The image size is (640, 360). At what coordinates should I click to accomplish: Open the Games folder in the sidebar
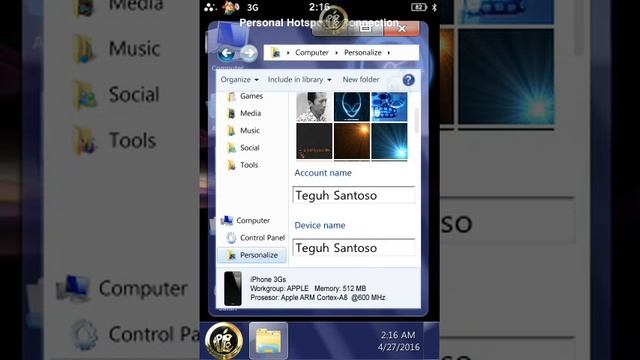(251, 96)
